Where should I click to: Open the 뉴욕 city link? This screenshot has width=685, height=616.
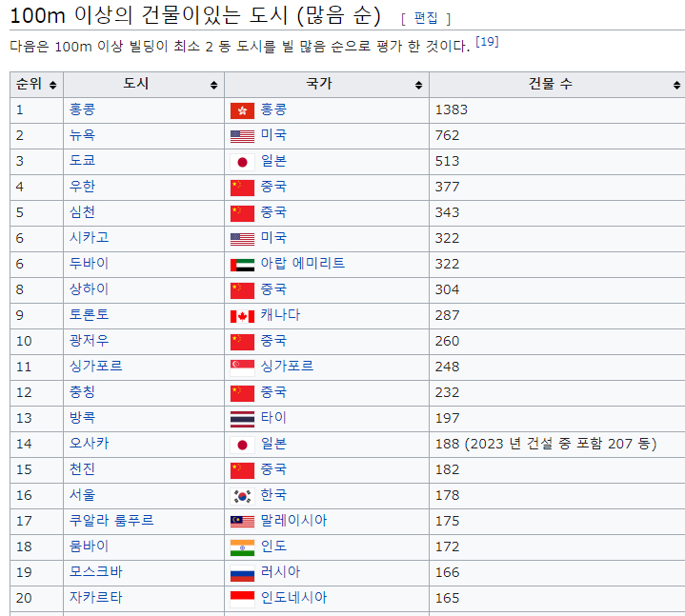[x=82, y=135]
